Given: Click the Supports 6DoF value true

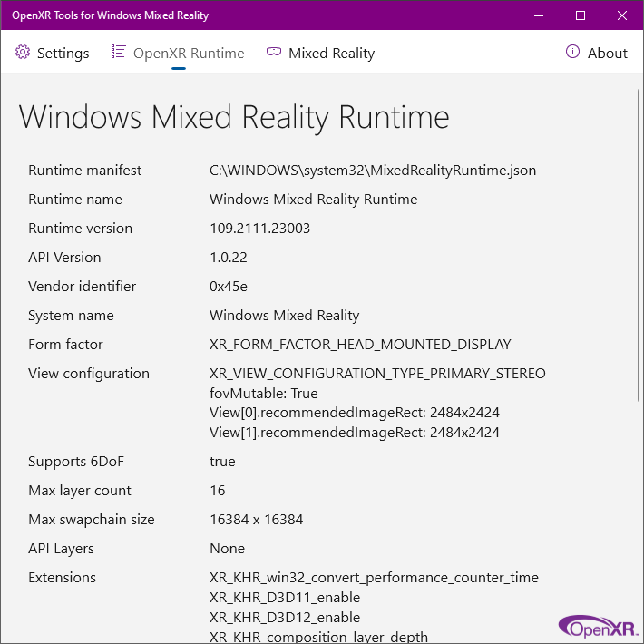Looking at the screenshot, I should [222, 462].
